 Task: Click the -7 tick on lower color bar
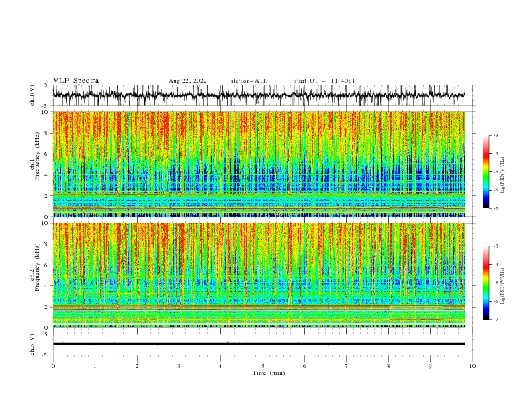coord(495,320)
